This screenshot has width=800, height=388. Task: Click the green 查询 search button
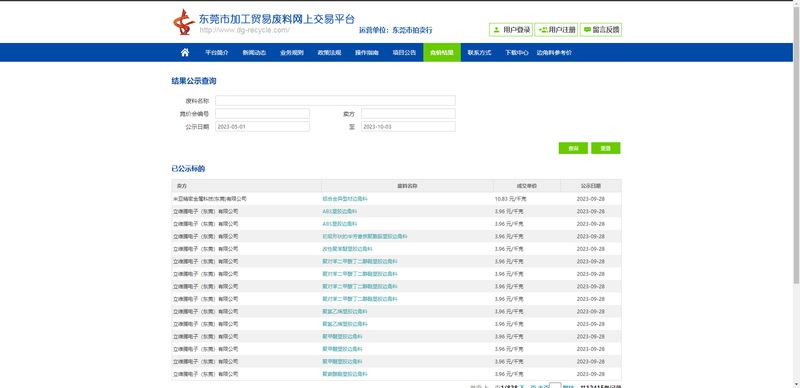tap(573, 148)
